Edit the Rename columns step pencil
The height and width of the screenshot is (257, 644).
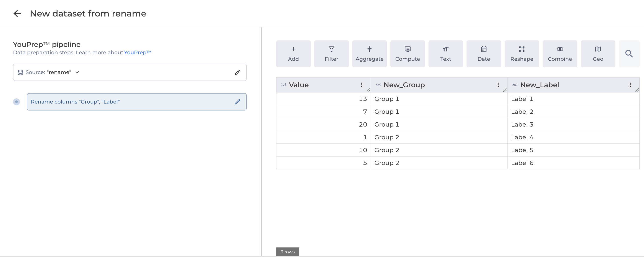pyautogui.click(x=237, y=102)
